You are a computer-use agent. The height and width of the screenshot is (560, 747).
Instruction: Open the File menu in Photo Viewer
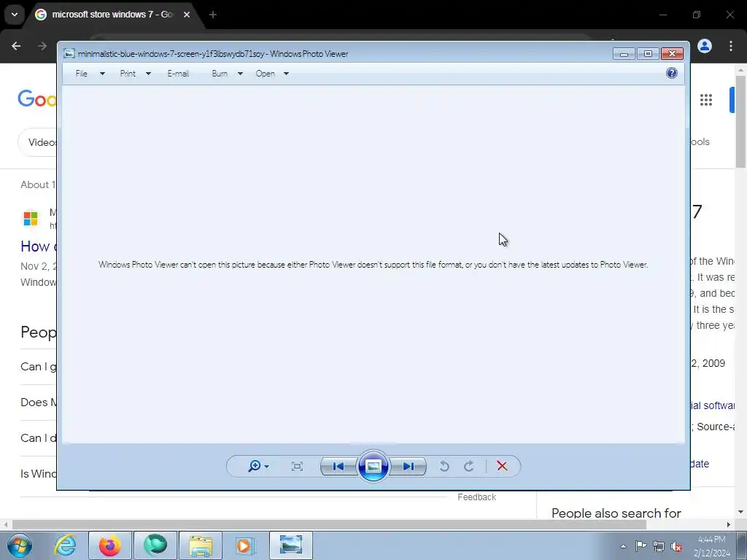click(x=82, y=74)
